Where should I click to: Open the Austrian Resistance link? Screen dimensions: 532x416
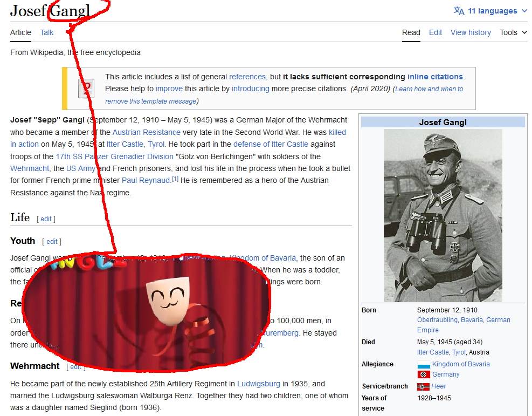(x=146, y=132)
